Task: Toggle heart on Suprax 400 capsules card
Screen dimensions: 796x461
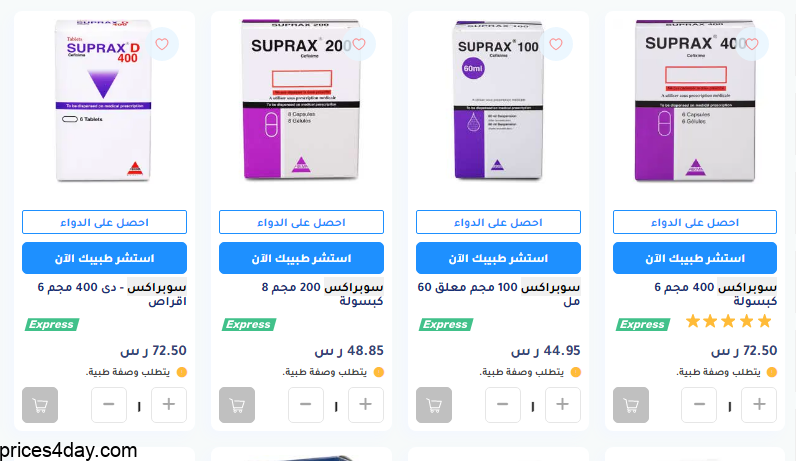Action: 752,44
